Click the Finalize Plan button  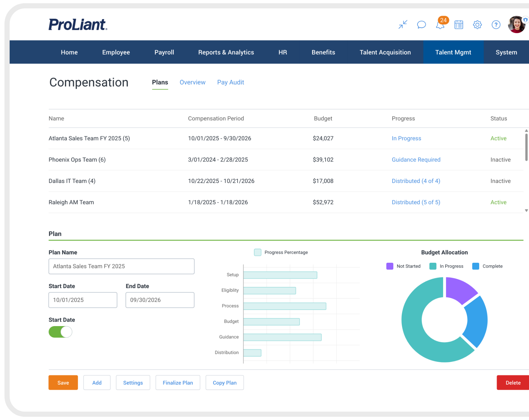(x=178, y=382)
